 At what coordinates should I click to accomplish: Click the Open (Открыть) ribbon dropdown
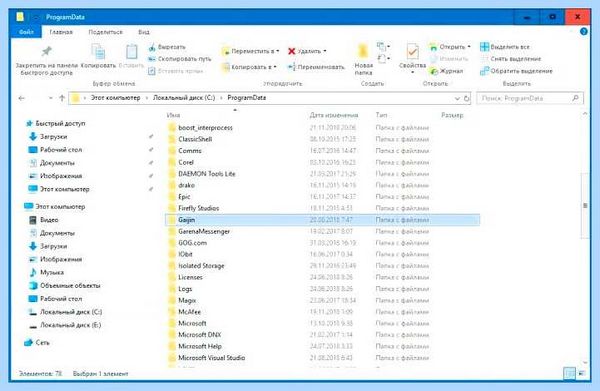[450, 47]
